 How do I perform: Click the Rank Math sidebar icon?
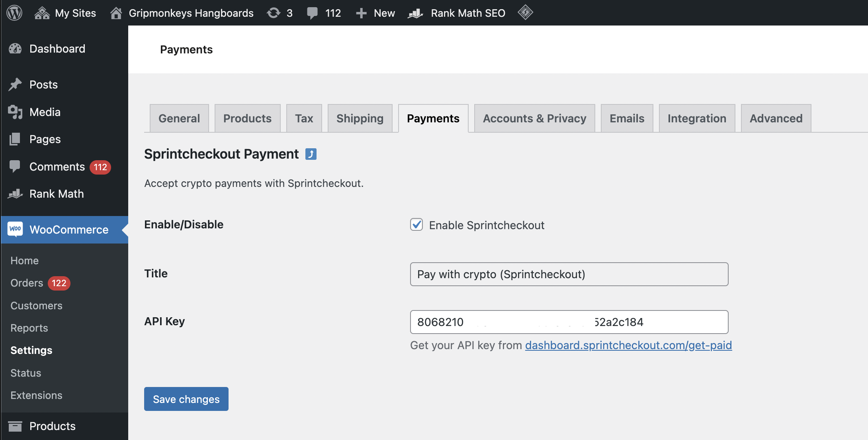pos(15,194)
